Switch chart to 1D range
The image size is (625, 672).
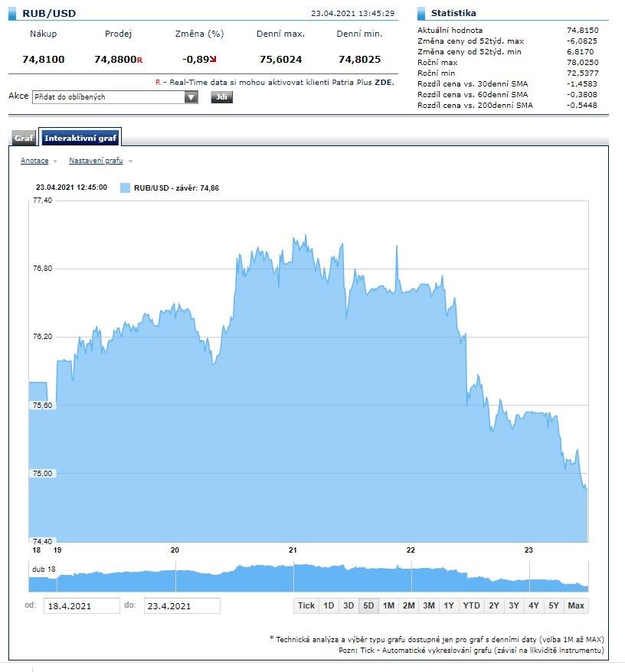329,605
